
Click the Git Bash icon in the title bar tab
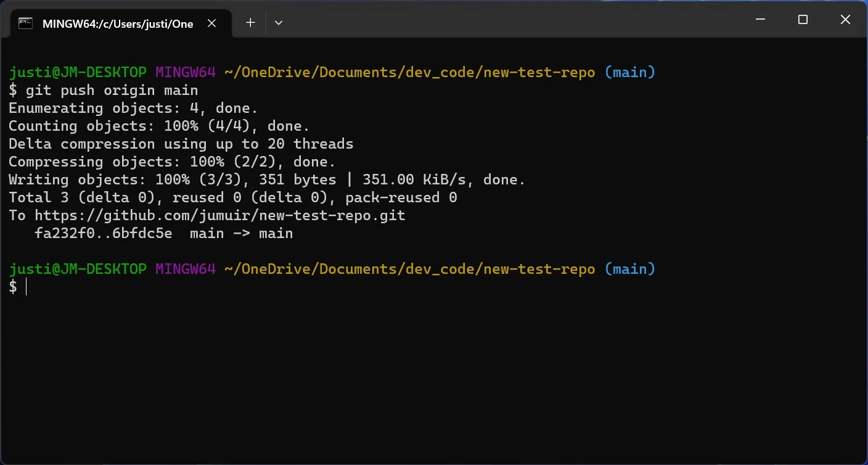pos(25,23)
